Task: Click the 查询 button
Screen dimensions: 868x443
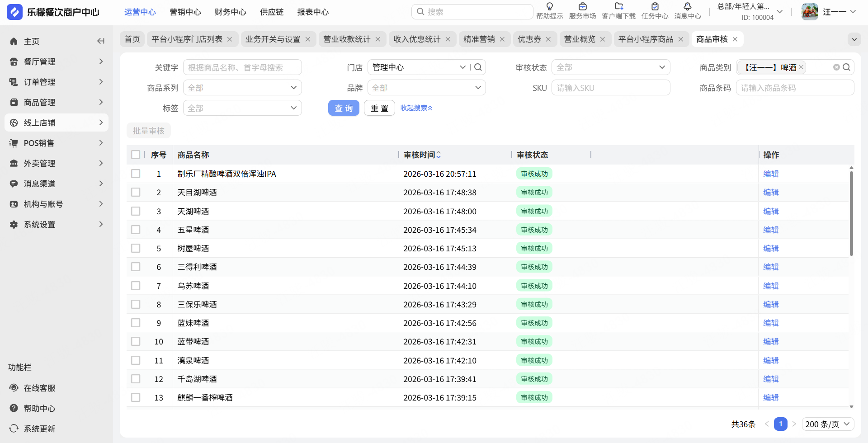Action: click(344, 108)
